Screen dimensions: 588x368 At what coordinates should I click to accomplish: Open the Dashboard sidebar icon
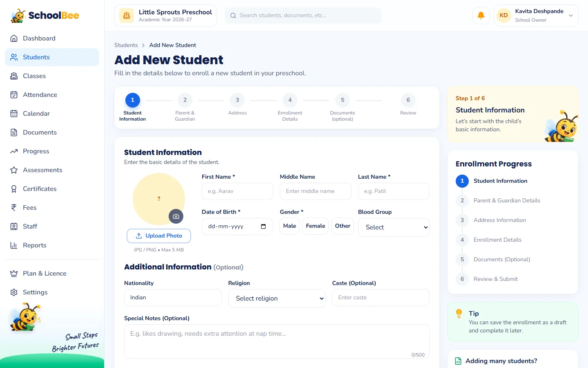click(x=14, y=38)
